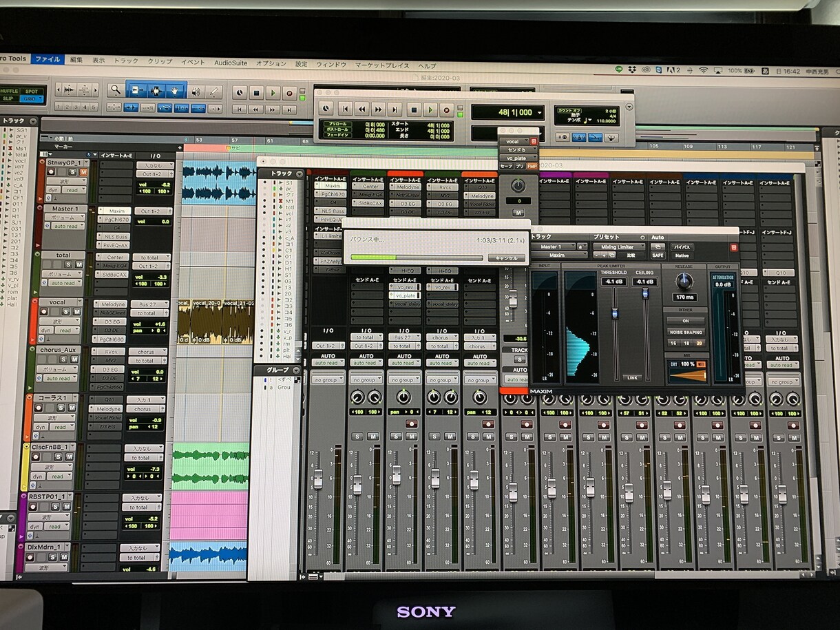840x630 pixels.
Task: Click Play in the Transport window
Action: point(430,109)
